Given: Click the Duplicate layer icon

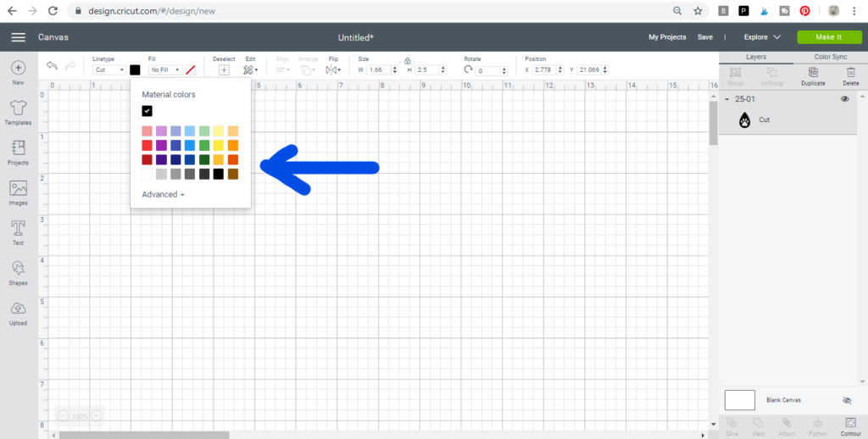Looking at the screenshot, I should pyautogui.click(x=812, y=74).
